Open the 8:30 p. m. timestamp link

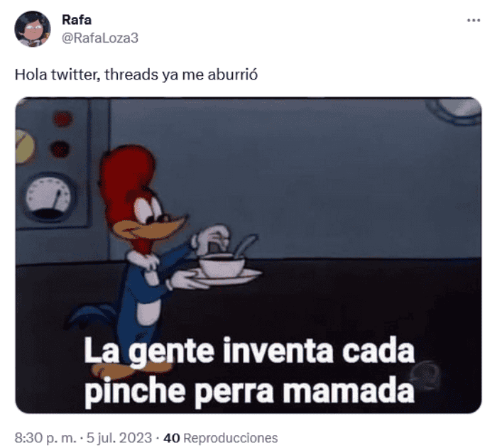[x=45, y=438]
